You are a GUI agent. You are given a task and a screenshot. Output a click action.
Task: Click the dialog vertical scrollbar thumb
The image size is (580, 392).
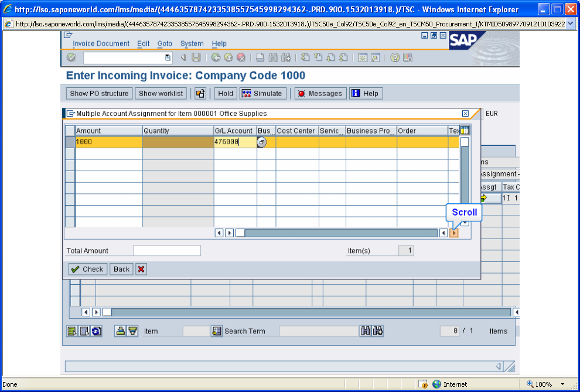coord(465,142)
